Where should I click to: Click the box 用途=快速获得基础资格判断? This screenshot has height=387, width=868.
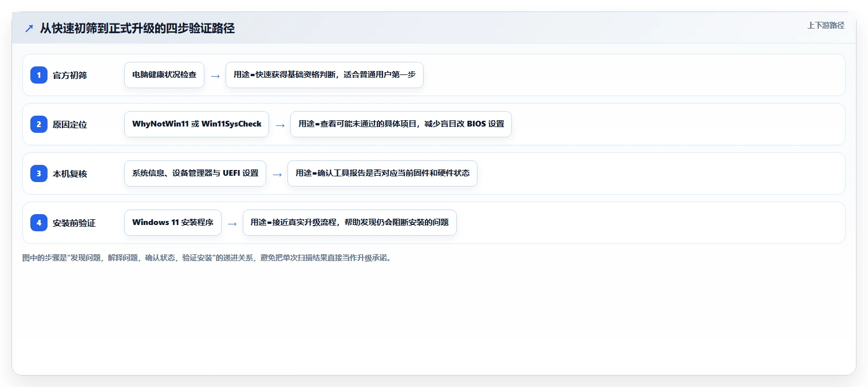click(x=325, y=75)
